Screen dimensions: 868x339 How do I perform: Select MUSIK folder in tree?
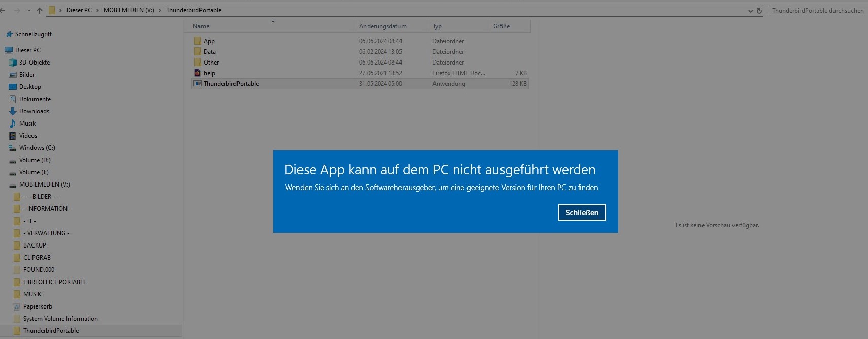click(x=32, y=294)
